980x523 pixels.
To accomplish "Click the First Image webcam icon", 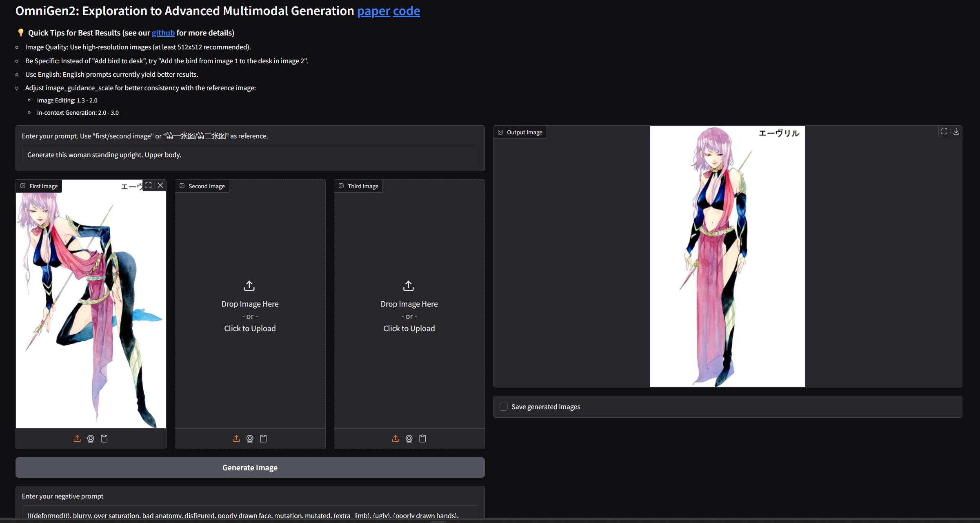I will tap(91, 438).
